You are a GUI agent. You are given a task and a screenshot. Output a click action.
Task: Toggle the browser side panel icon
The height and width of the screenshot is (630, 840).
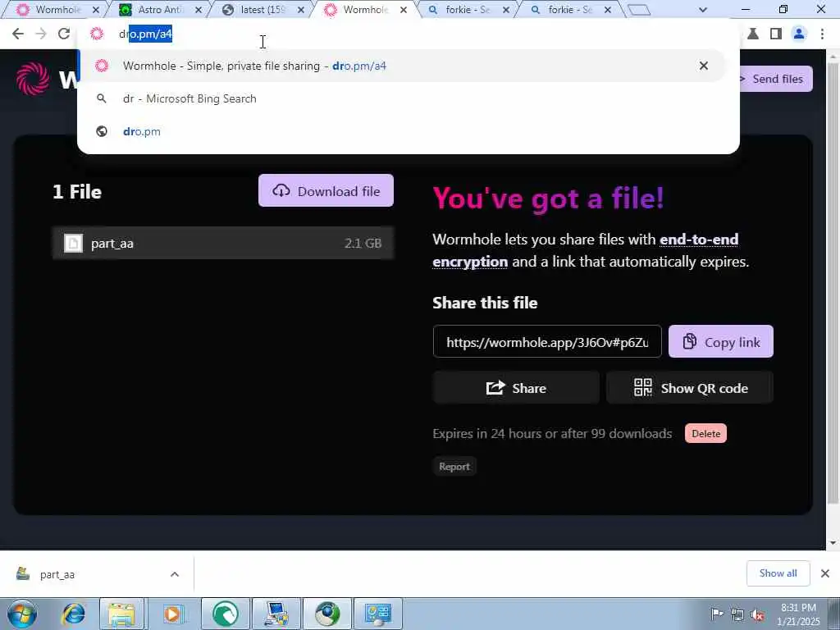pos(775,34)
